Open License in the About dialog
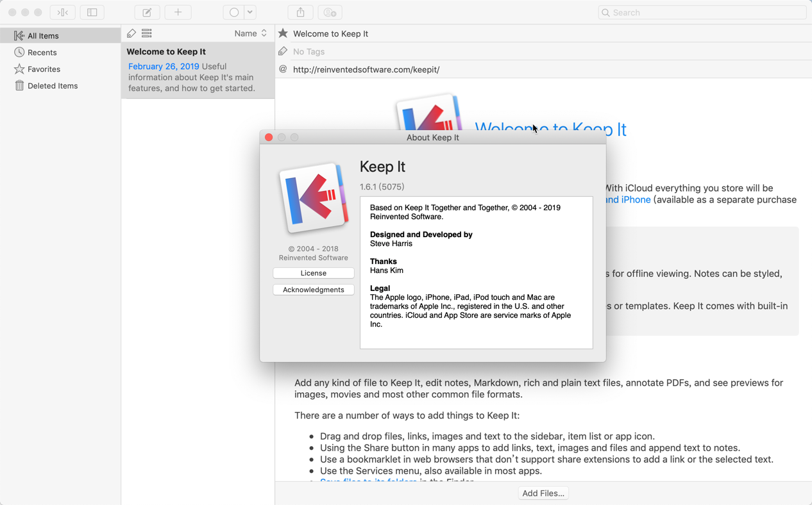The image size is (812, 505). tap(314, 273)
